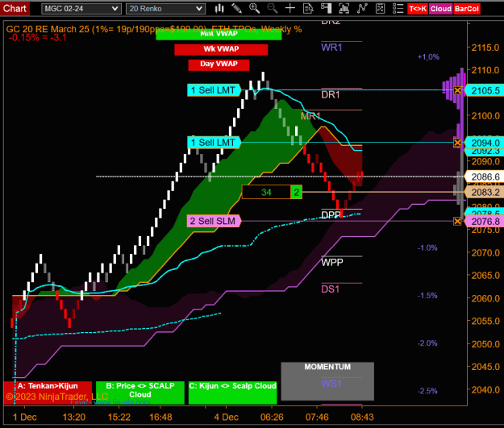The width and height of the screenshot is (504, 428).
Task: Toggle the BarCol bar coloring button
Action: coord(467,9)
